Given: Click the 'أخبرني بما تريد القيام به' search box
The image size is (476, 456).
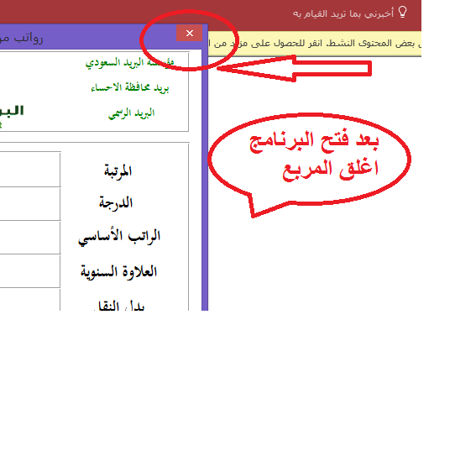Looking at the screenshot, I should tap(343, 13).
